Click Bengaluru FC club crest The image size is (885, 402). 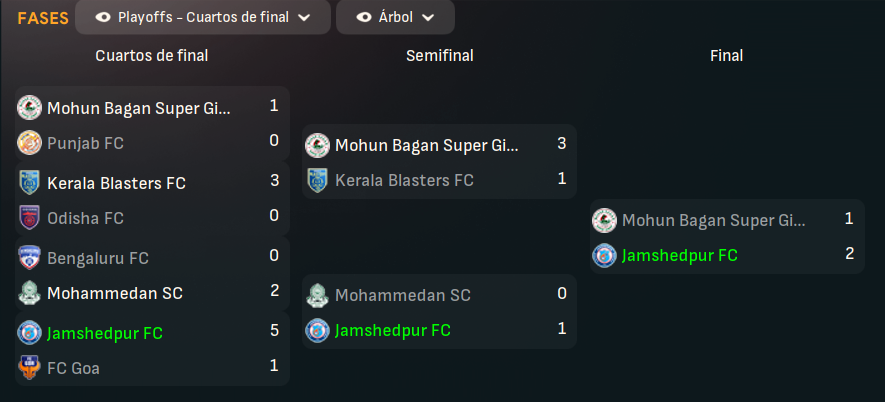[29, 258]
